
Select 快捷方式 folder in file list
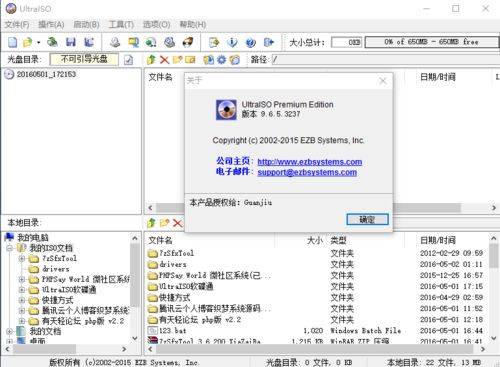pos(174,297)
